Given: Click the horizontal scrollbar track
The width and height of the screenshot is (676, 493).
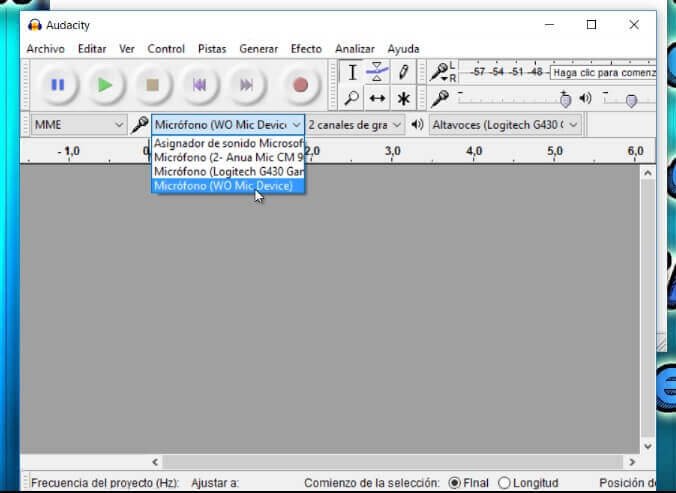Looking at the screenshot, I should coord(393,462).
